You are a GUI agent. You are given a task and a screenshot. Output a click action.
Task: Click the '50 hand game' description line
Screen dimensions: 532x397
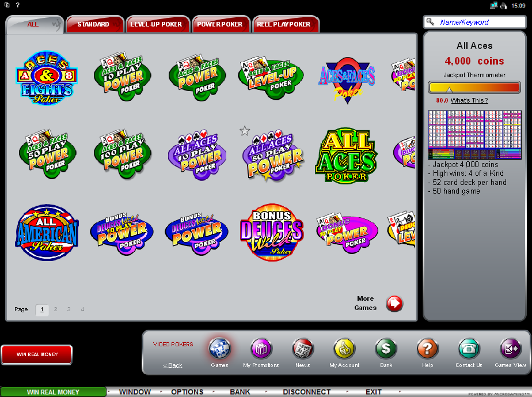point(454,191)
